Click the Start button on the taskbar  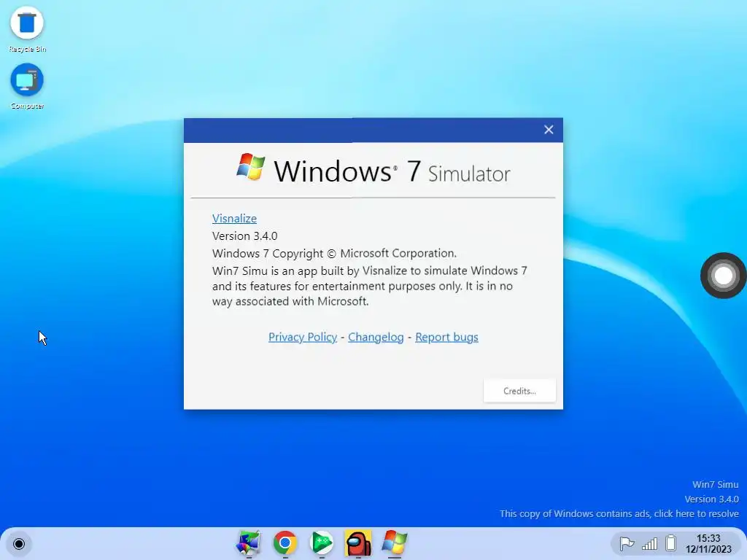click(x=19, y=543)
